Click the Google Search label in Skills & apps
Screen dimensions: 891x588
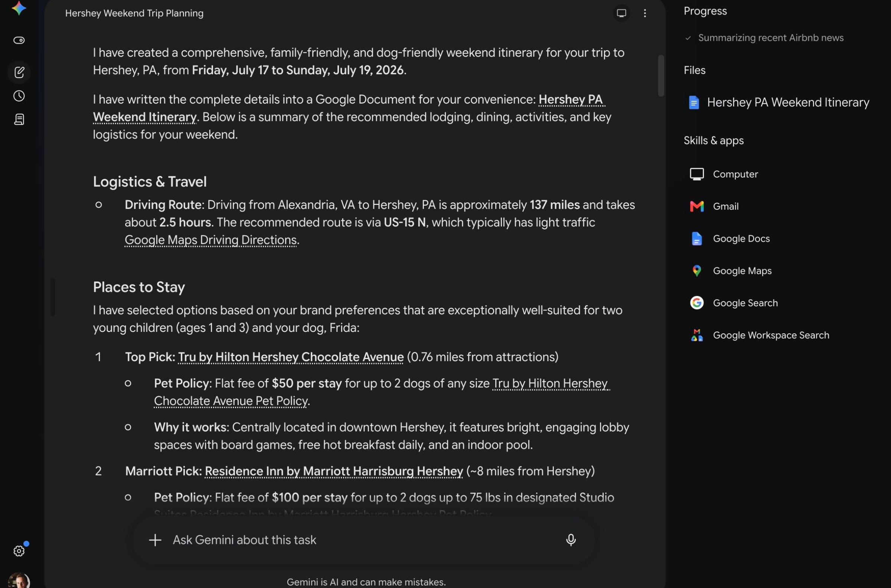745,303
